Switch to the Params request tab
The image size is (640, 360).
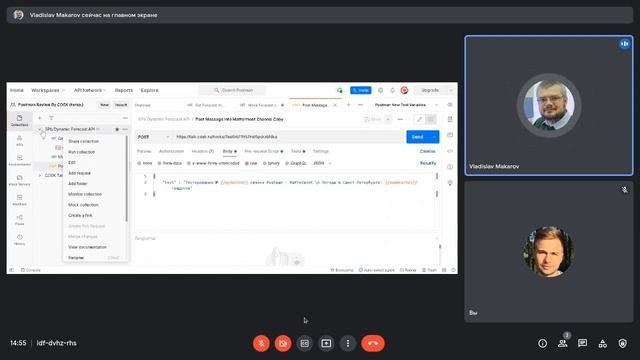point(144,151)
